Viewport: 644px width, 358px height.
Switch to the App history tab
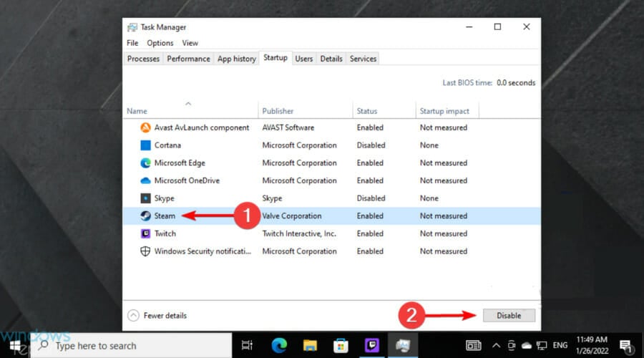pos(237,59)
